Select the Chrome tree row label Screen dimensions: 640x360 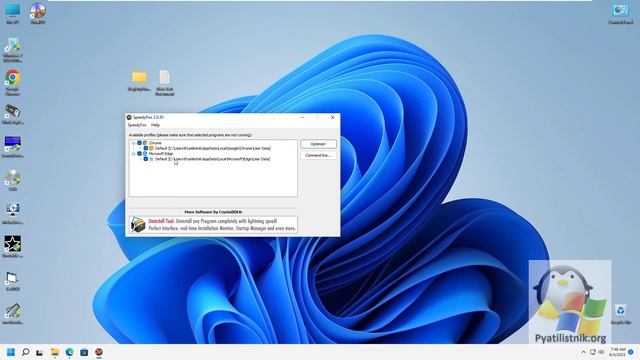[x=155, y=143]
